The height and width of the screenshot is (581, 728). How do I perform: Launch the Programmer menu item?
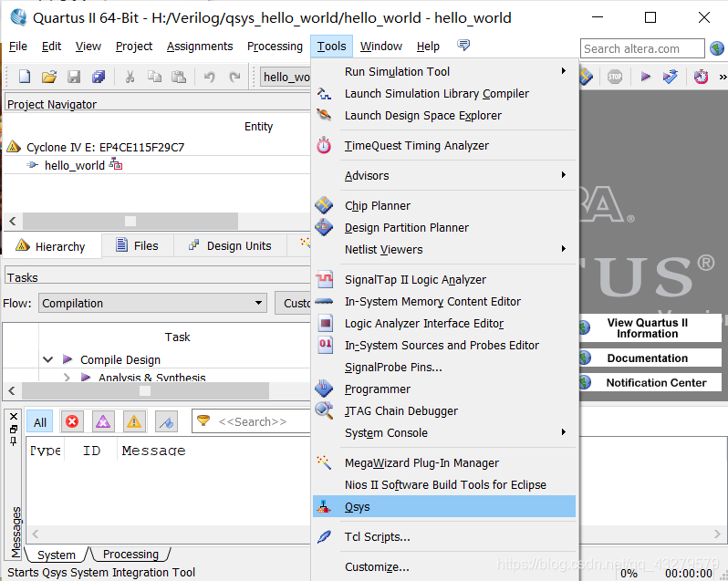pos(444,389)
